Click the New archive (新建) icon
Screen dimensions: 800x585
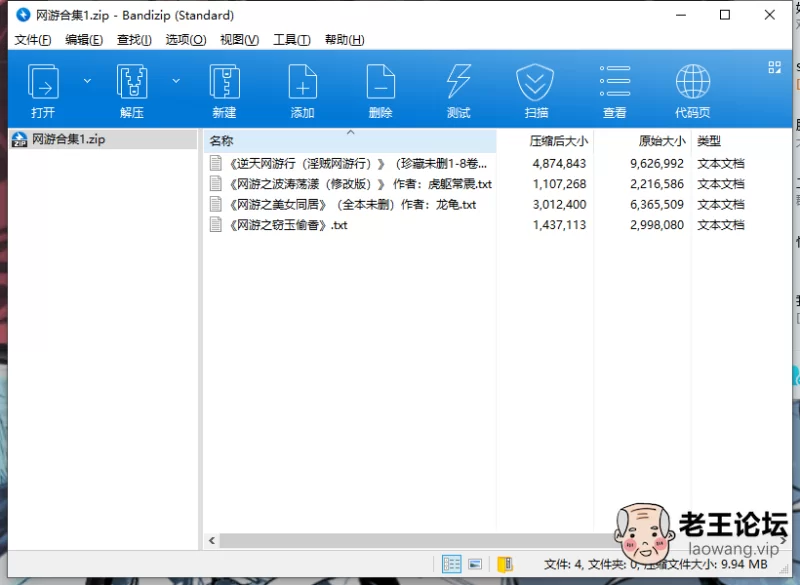[x=224, y=82]
